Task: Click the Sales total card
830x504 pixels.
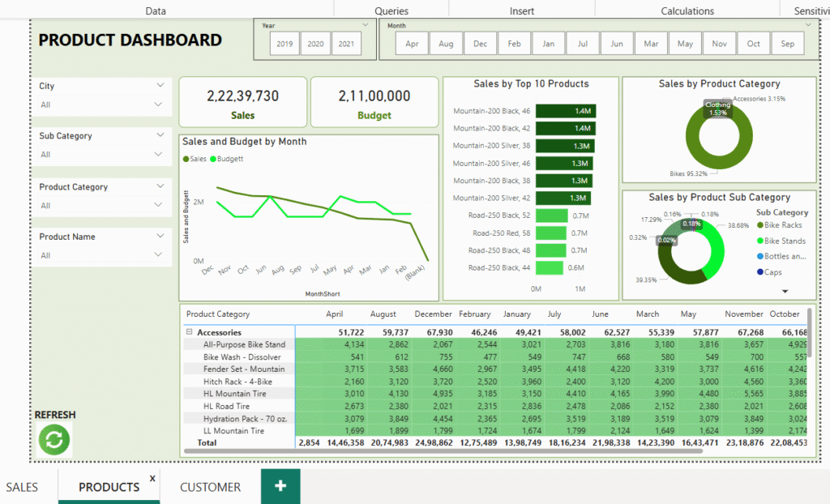Action: click(242, 103)
